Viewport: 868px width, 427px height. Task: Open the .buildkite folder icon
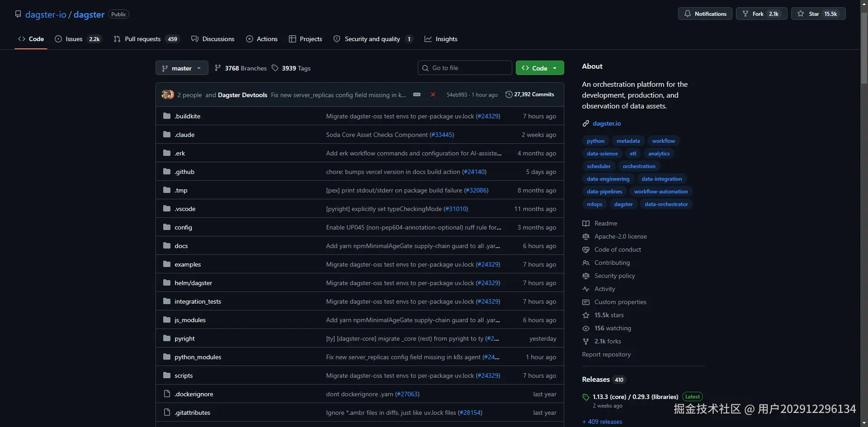[167, 116]
